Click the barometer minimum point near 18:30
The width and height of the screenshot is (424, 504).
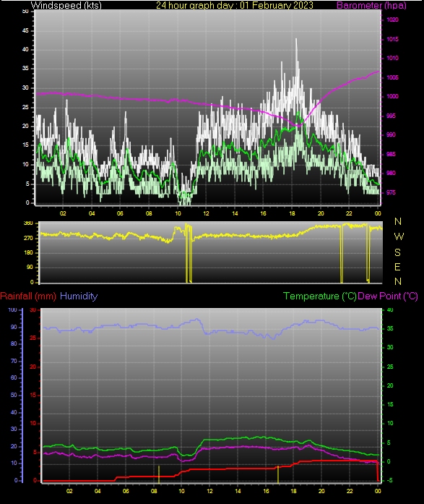tap(298, 125)
